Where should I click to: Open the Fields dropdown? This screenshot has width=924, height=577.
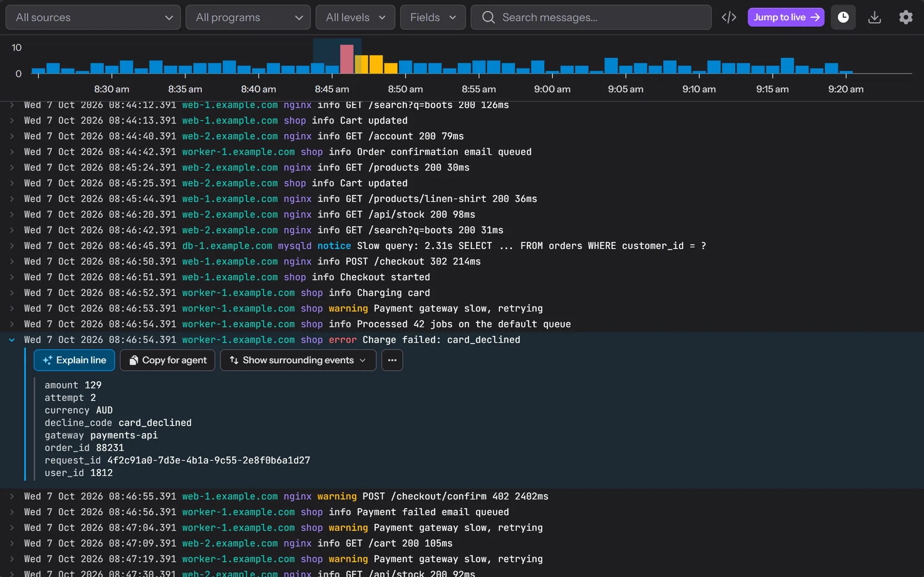point(433,18)
